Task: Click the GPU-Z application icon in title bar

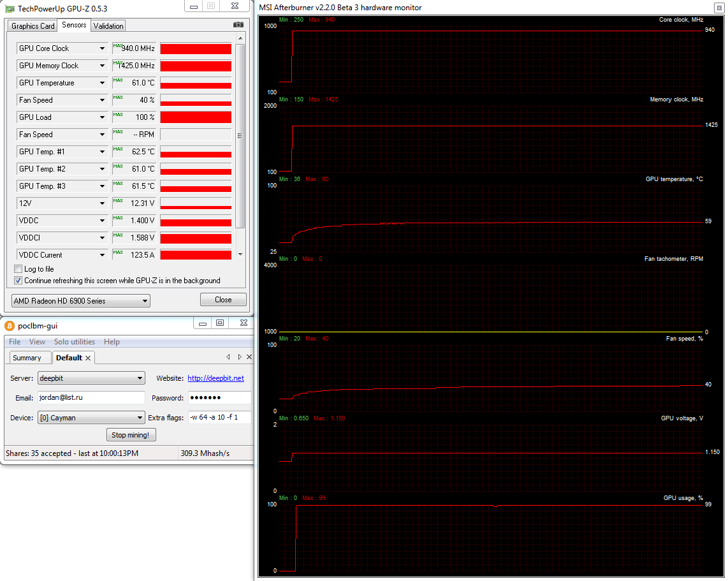Action: point(10,9)
